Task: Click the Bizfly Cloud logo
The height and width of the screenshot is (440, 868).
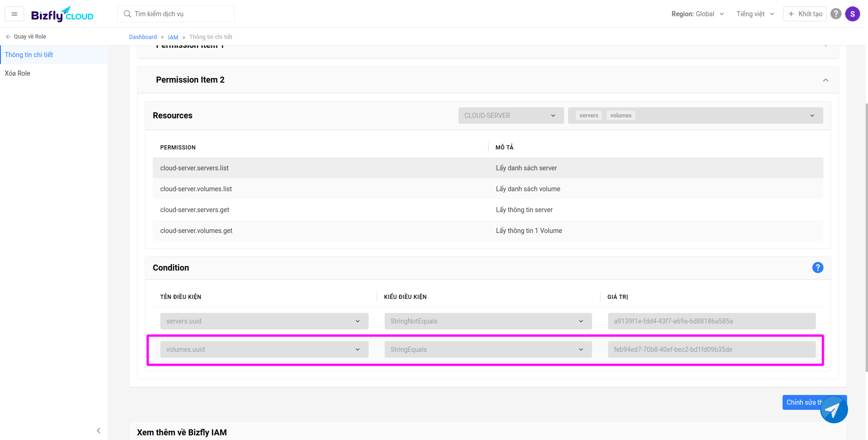Action: tap(62, 14)
